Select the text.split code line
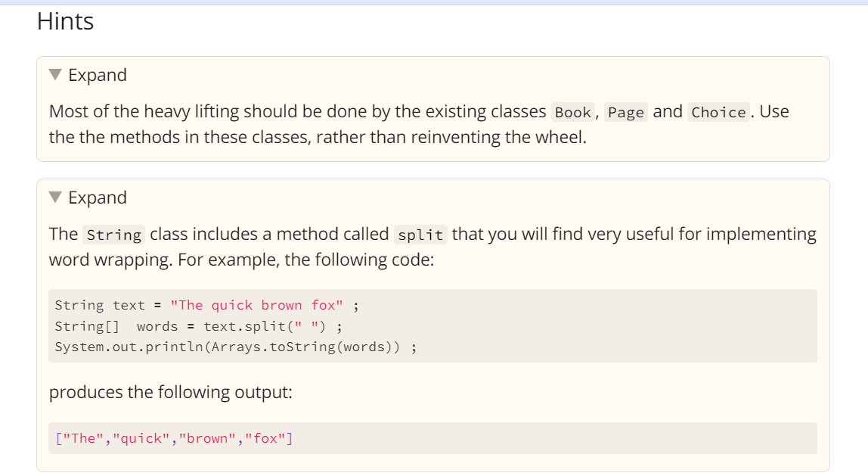This screenshot has width=868, height=473. pos(197,325)
